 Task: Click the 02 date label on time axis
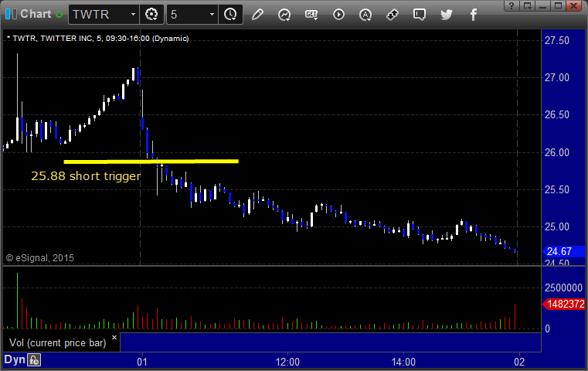[519, 362]
